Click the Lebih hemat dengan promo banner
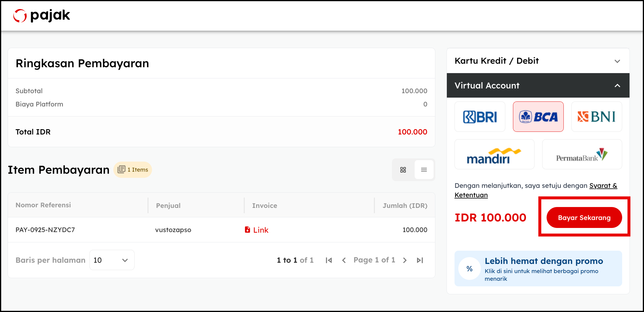The image size is (644, 312). tap(538, 269)
